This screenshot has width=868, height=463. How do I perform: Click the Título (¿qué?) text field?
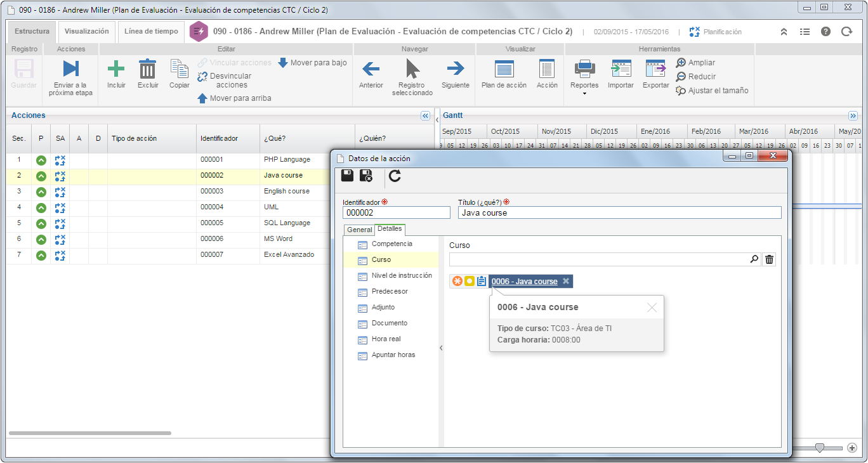coord(619,212)
